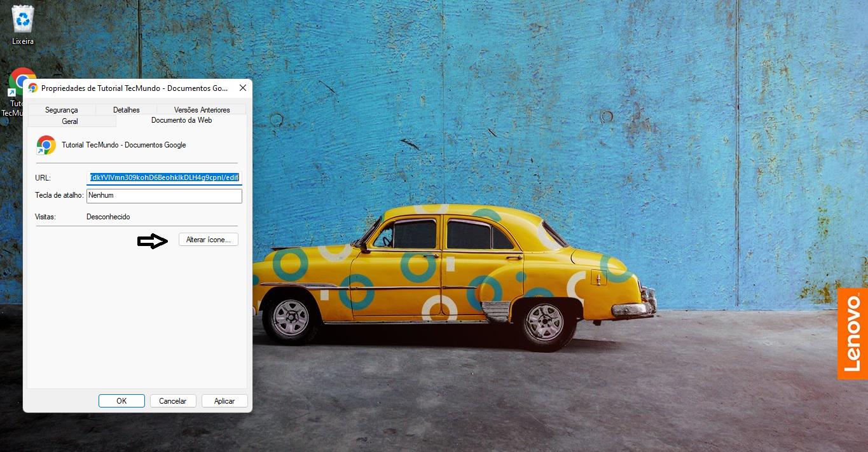Close the Propriedades dialog with the X

(242, 88)
